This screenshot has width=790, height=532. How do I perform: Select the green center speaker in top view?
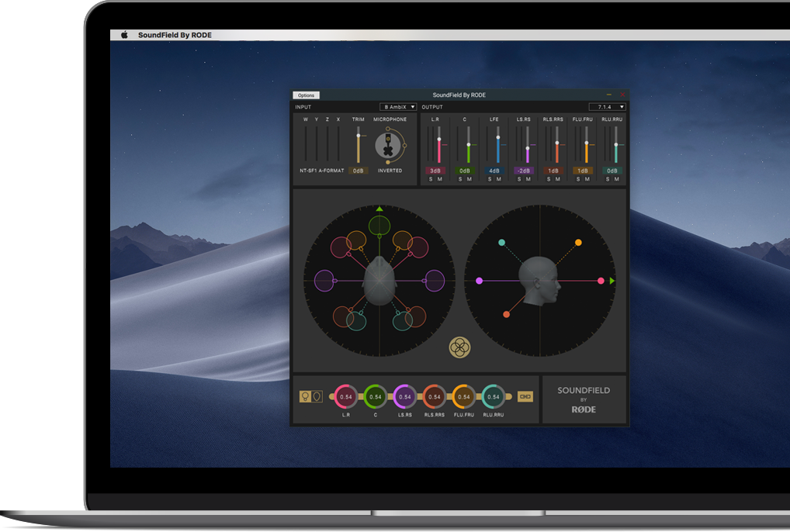[379, 226]
